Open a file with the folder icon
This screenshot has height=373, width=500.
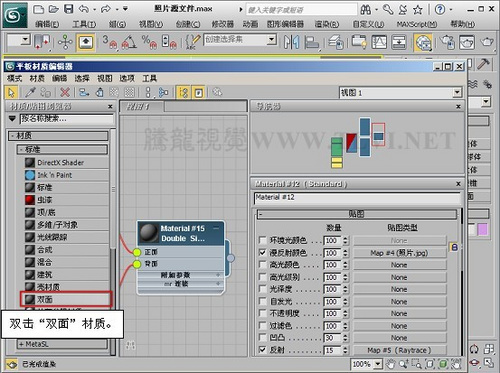point(54,9)
